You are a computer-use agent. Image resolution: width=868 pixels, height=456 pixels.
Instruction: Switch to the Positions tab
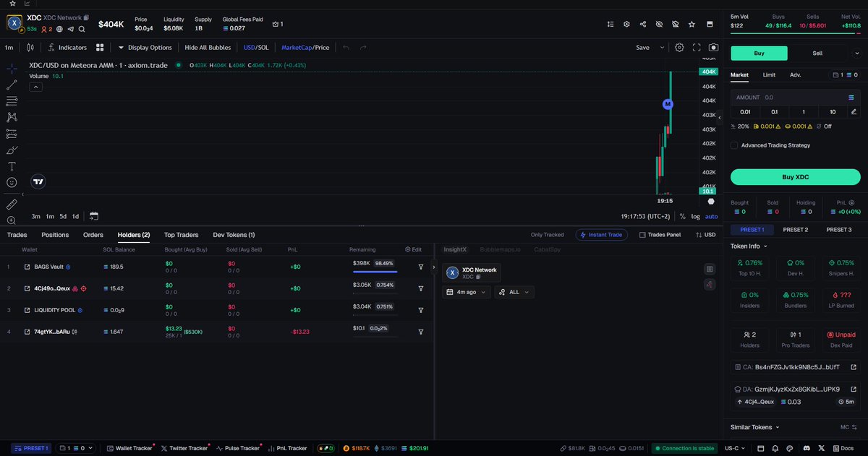point(55,235)
